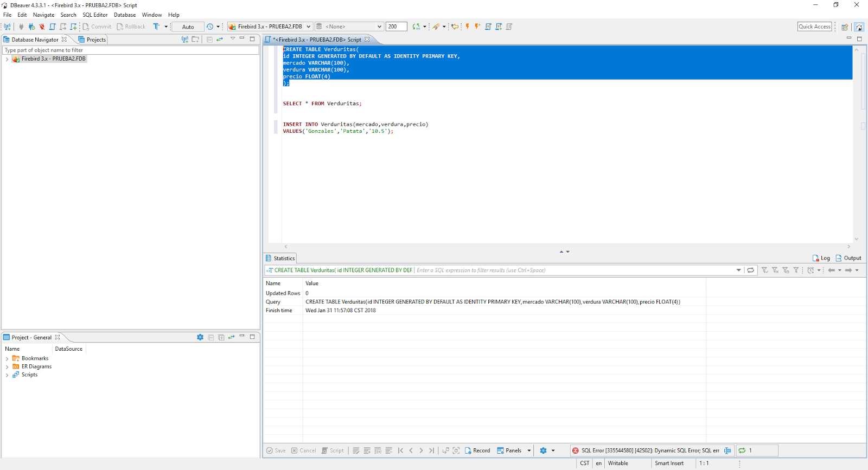This screenshot has width=868, height=470.
Task: Open the Window menu
Action: click(152, 15)
